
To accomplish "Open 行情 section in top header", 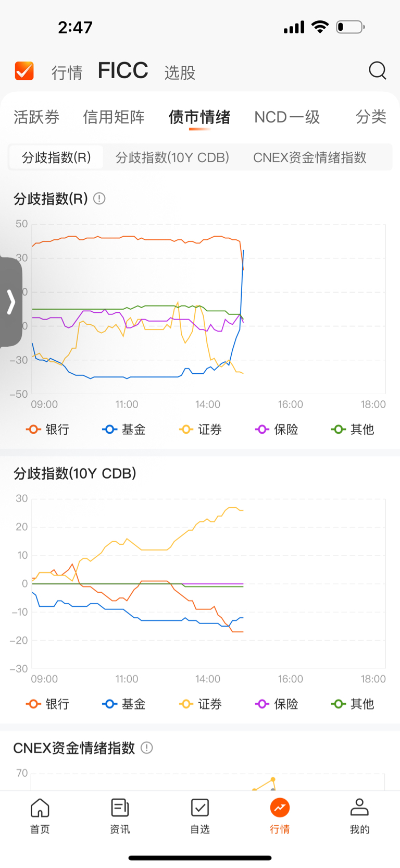I will pyautogui.click(x=67, y=72).
